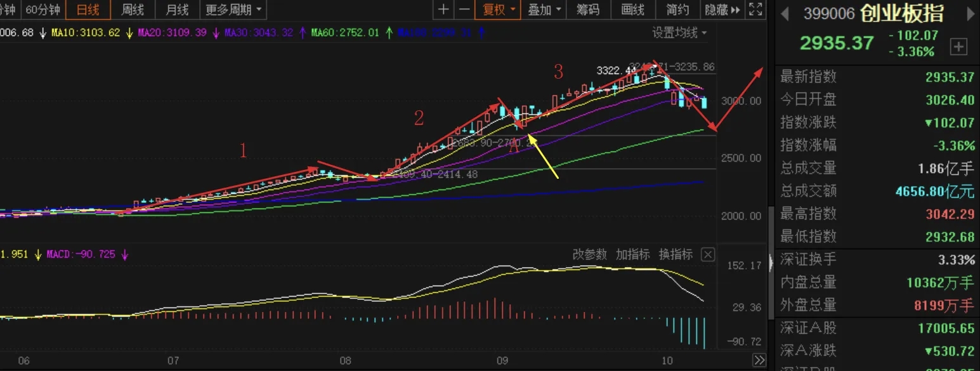Click the stock code 399006
Viewport: 980px width, 371px height.
tap(829, 13)
